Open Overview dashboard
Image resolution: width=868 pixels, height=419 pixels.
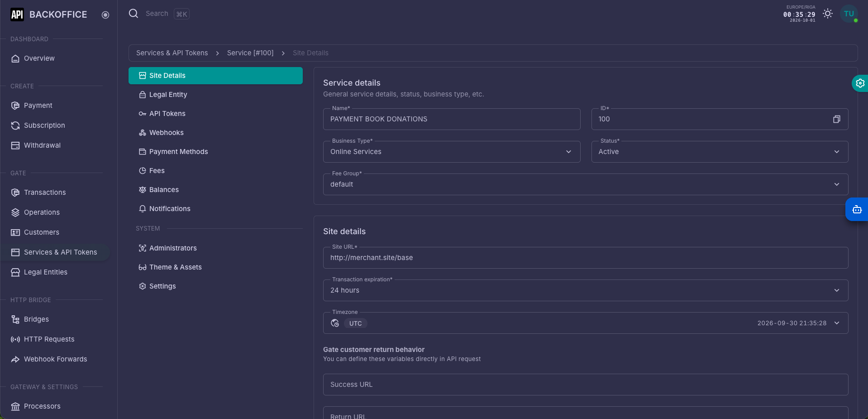point(54,58)
